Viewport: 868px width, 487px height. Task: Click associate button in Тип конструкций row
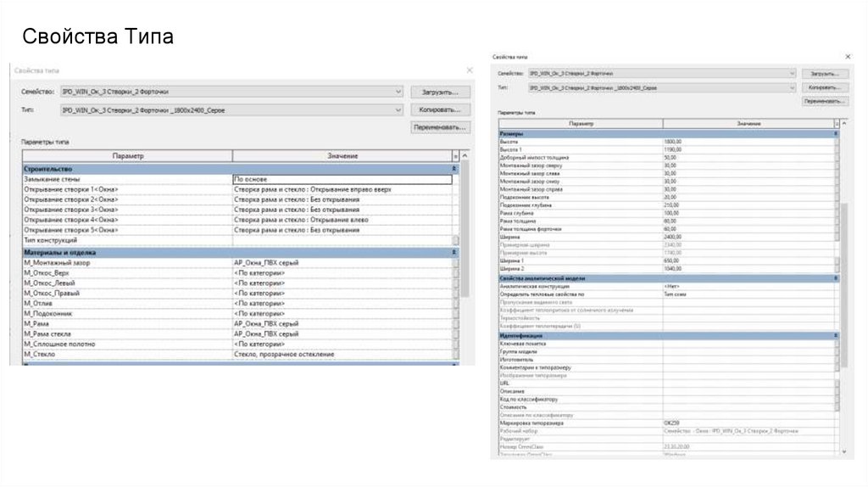(x=455, y=241)
